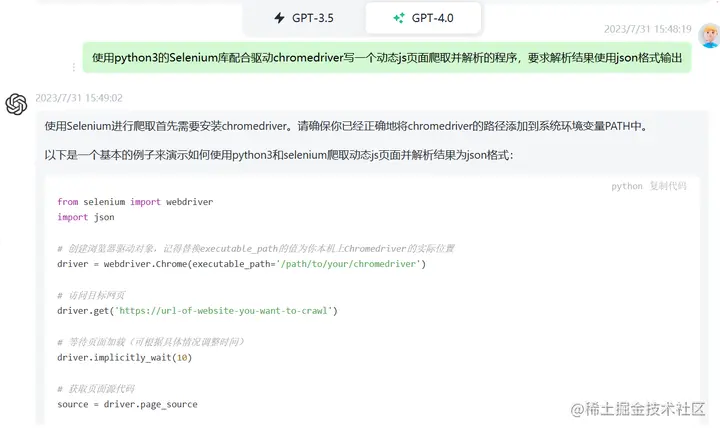Click the 'import json' code line
The width and height of the screenshot is (720, 432).
tap(86, 217)
